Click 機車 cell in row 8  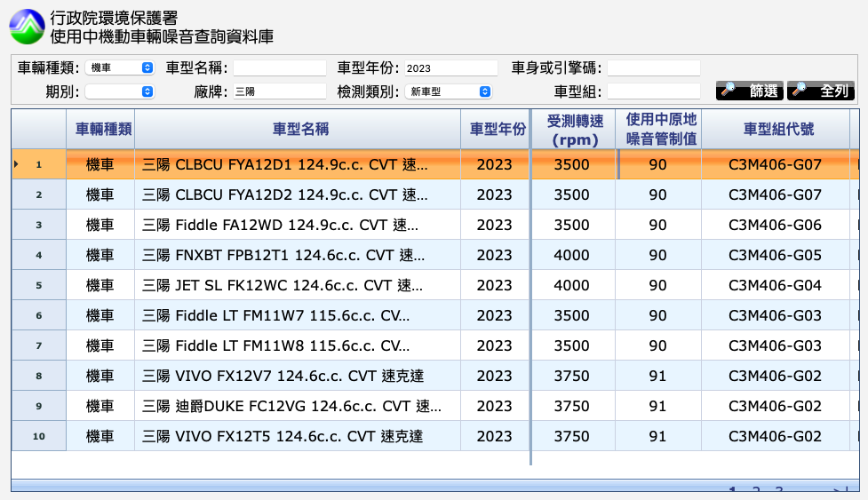coord(100,376)
